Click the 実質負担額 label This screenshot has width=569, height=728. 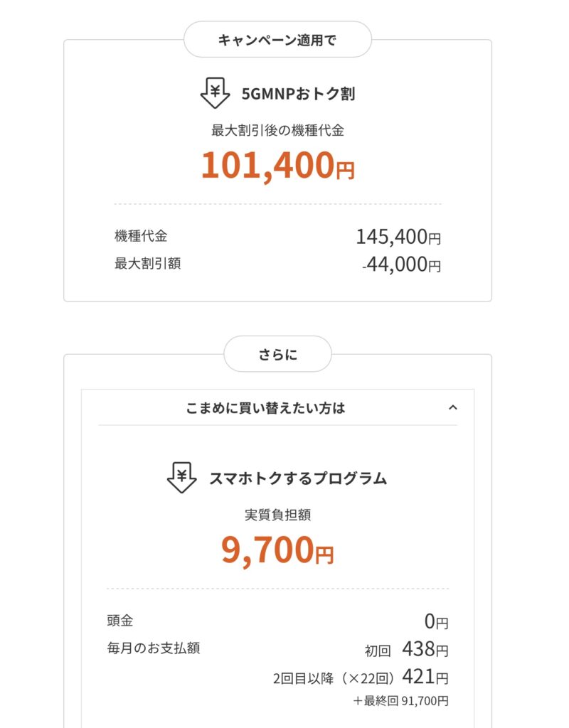[x=277, y=515]
